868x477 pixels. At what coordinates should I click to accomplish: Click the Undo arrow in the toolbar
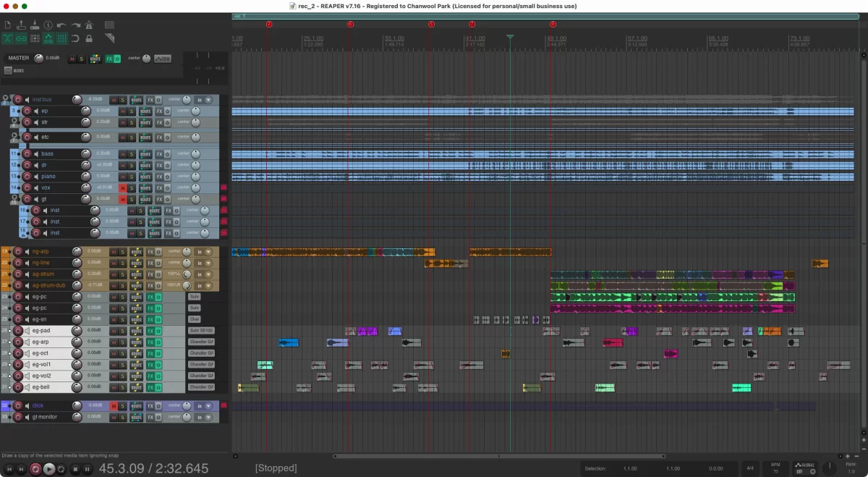(61, 25)
